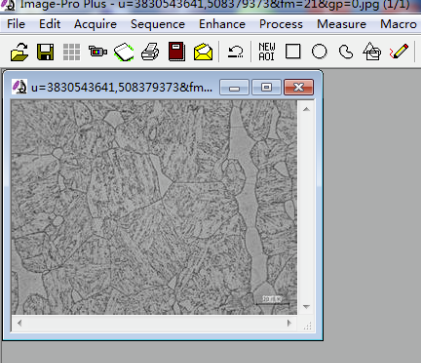This screenshot has width=421, height=363.
Task: Maximize the image document window
Action: (266, 87)
